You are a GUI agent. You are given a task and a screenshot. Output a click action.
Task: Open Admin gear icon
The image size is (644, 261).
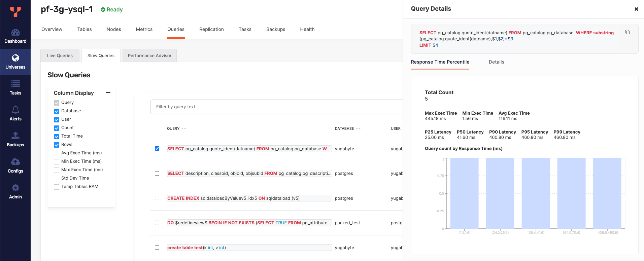click(15, 188)
